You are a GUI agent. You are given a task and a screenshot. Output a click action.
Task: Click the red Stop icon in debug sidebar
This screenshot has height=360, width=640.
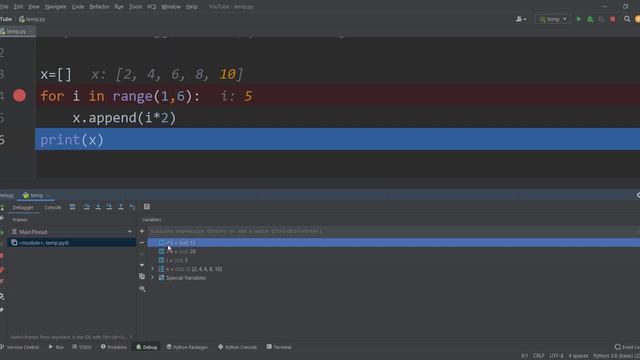2,256
